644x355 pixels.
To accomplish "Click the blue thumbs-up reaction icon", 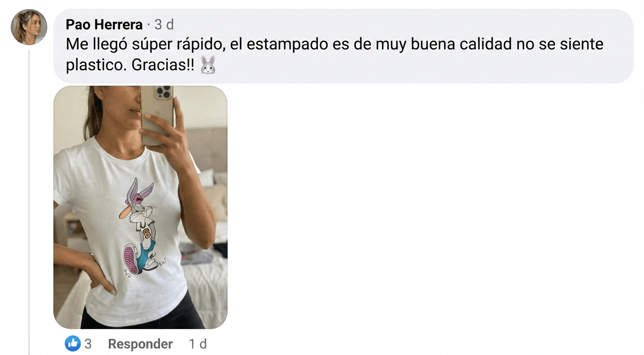I will click(72, 343).
